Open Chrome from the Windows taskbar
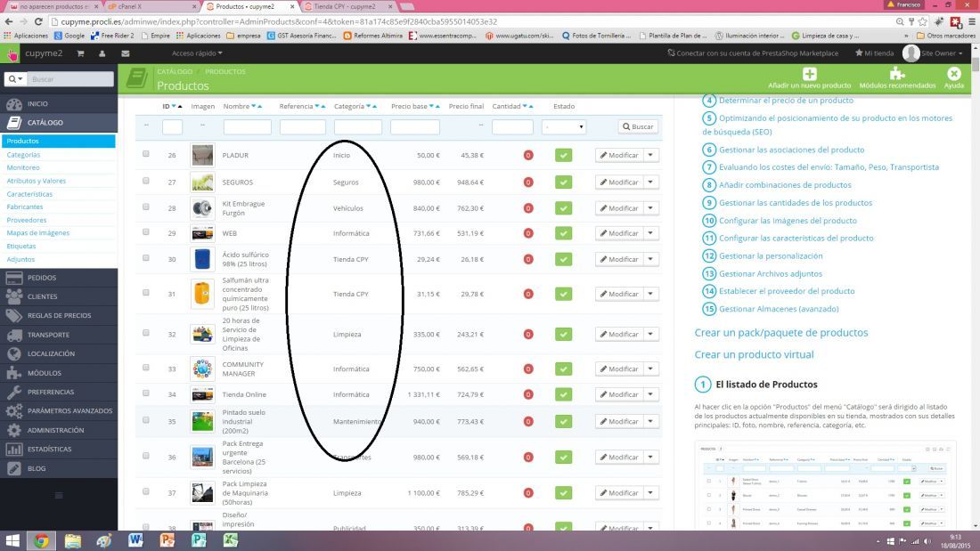This screenshot has width=980, height=551. (x=41, y=540)
